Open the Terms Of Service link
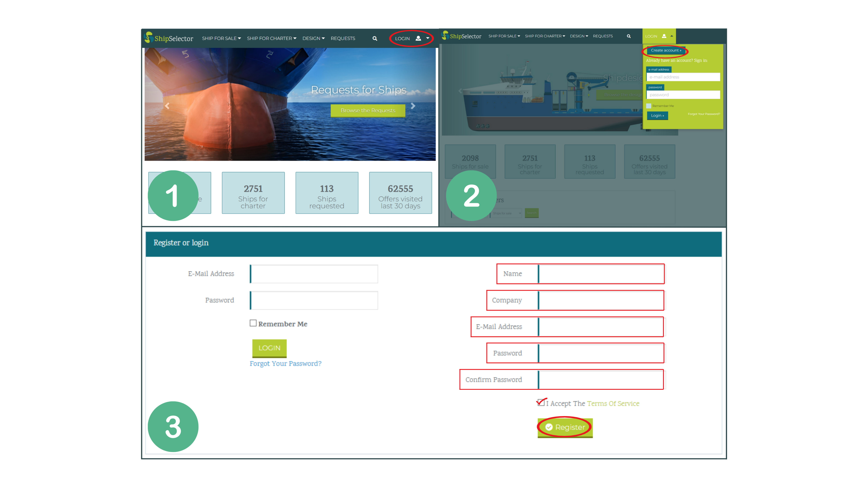Image resolution: width=868 pixels, height=488 pixels. (613, 403)
